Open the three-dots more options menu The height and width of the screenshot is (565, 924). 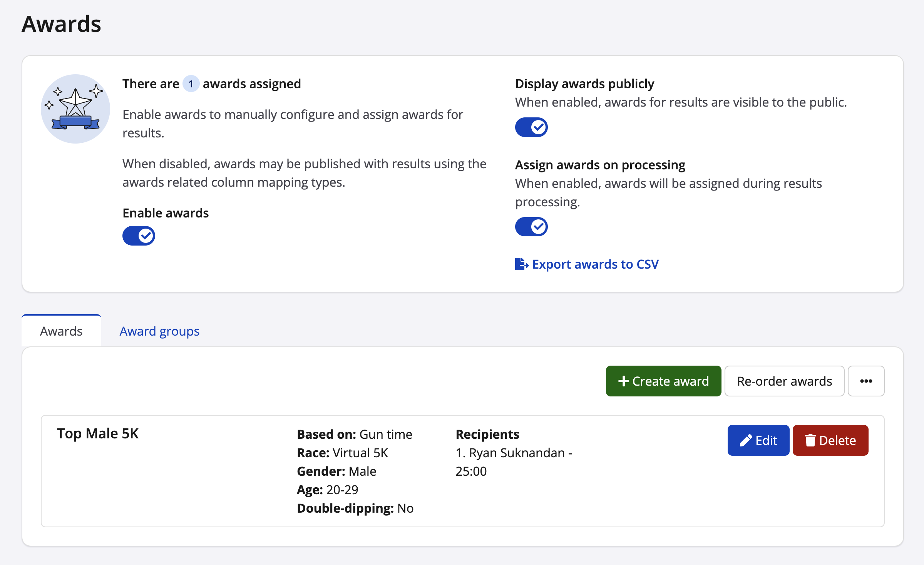[866, 381]
